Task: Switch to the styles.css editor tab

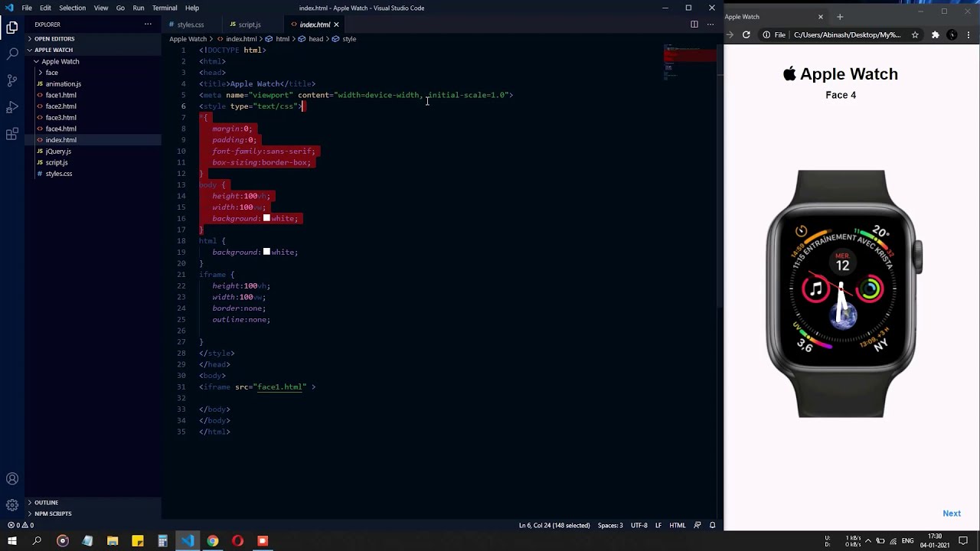Action: click(x=191, y=24)
